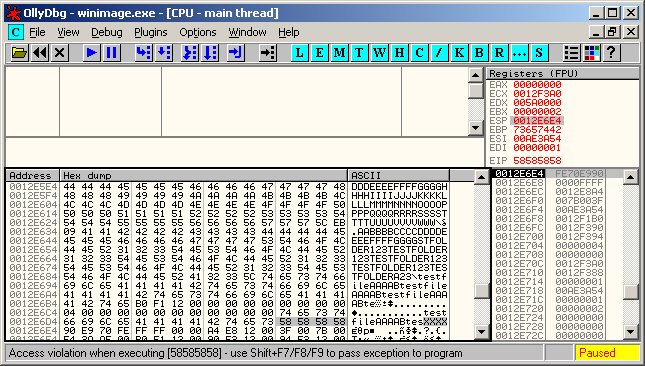Click stack pane scroll down arrow

631,331
